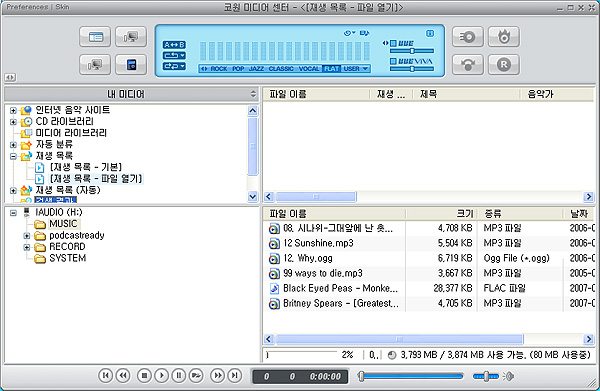Toggle the BBE ViVA effect checkbox
This screenshot has height=391, width=600.
click(393, 61)
